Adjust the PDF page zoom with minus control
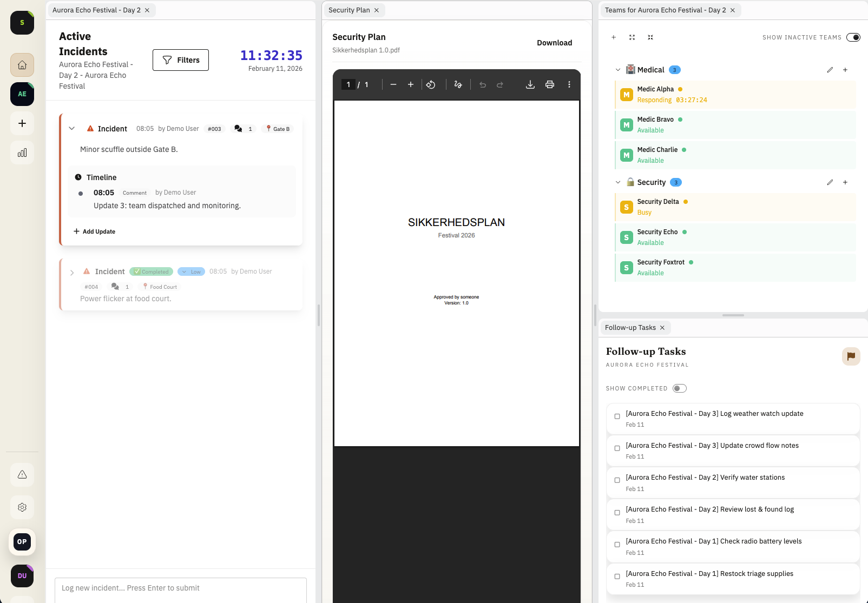The image size is (868, 603). [393, 84]
